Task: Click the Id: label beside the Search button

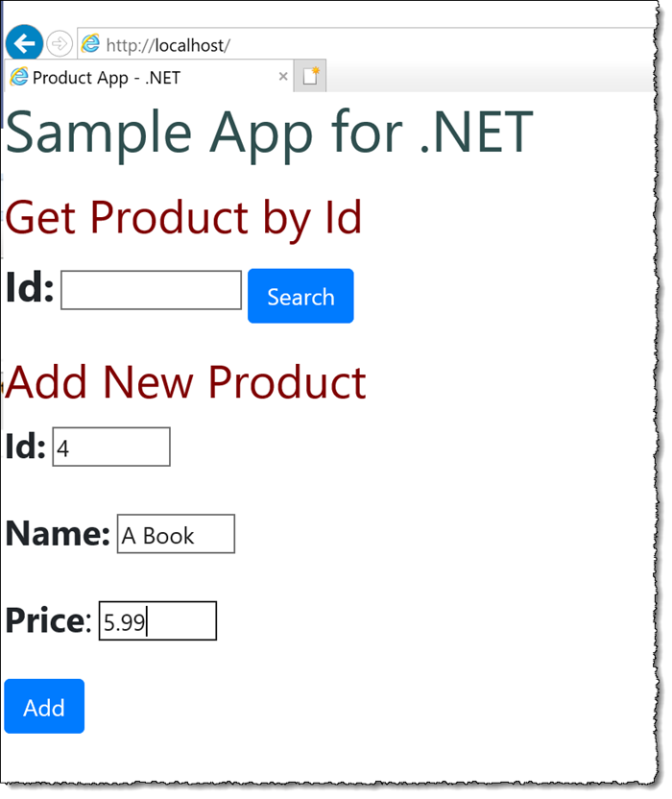Action: (x=30, y=288)
